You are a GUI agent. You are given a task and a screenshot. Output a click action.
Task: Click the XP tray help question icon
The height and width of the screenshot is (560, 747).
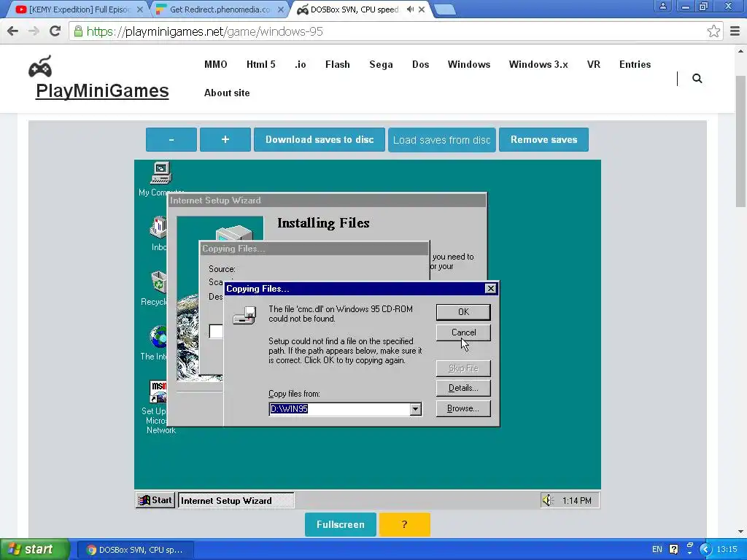(673, 549)
